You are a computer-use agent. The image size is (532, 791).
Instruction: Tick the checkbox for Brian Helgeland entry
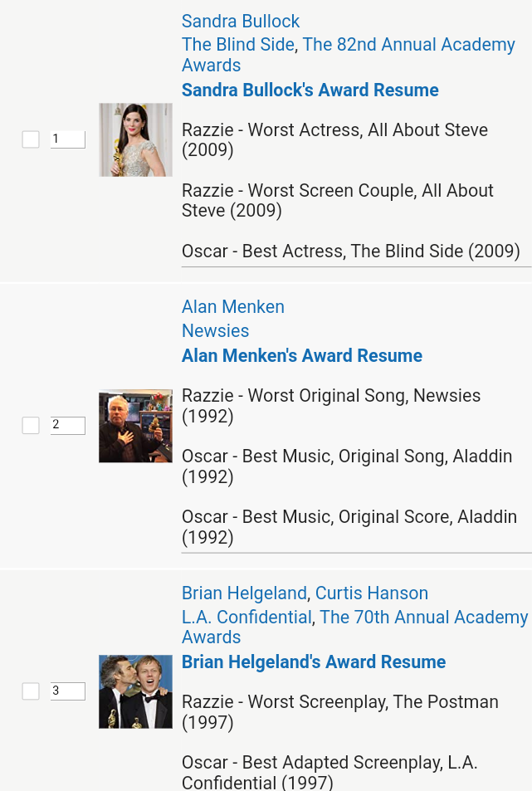(x=31, y=691)
